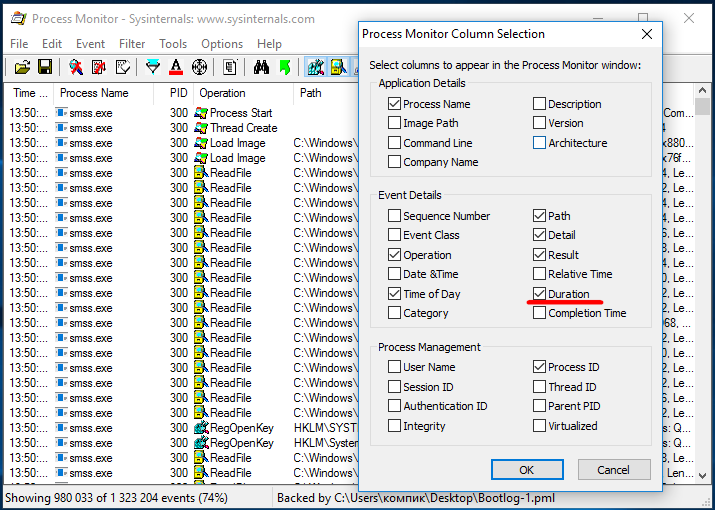The image size is (715, 510).
Task: Click Cancel in Column Selection dialog
Action: (614, 469)
